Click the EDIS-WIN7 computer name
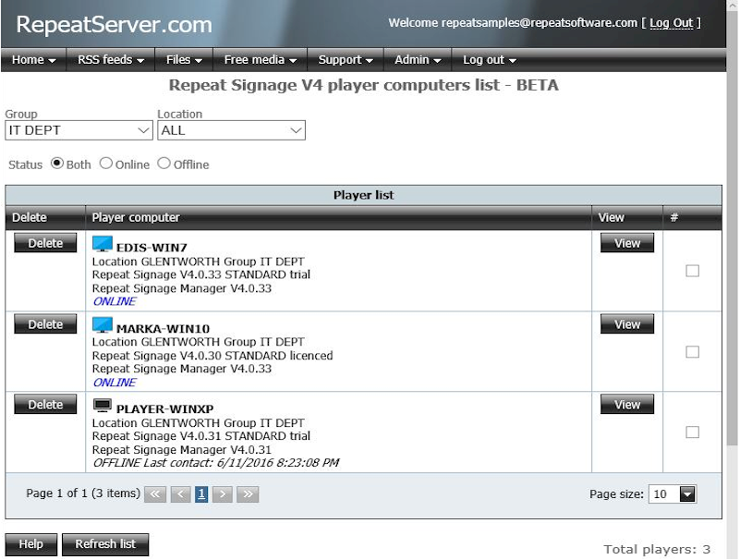740x560 pixels. click(152, 248)
